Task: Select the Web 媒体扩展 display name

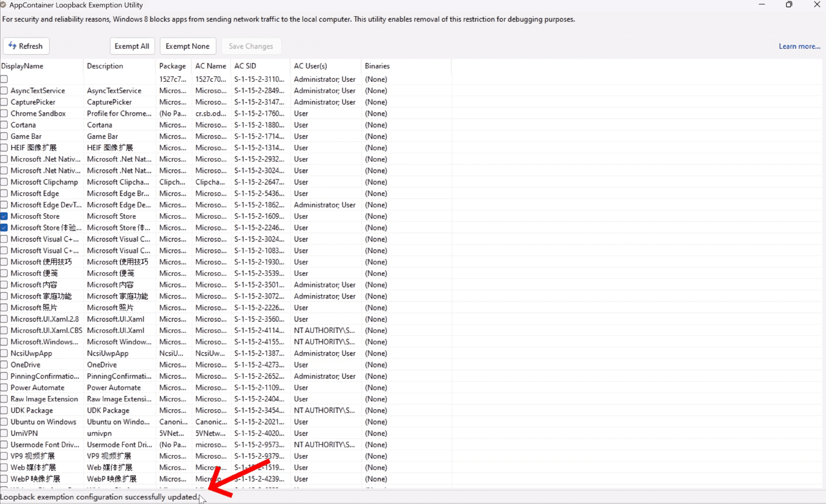Action: click(33, 467)
